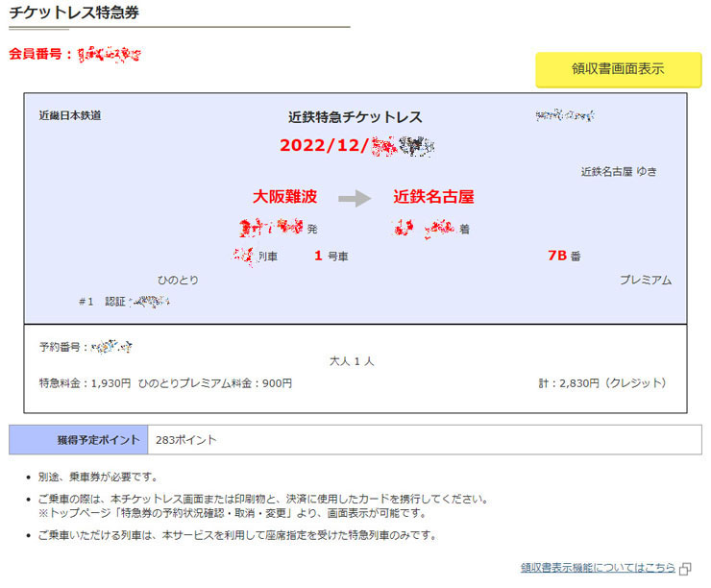This screenshot has height=588, width=711.
Task: Click the 近畿日本鉄道 company name
Action: [70, 115]
